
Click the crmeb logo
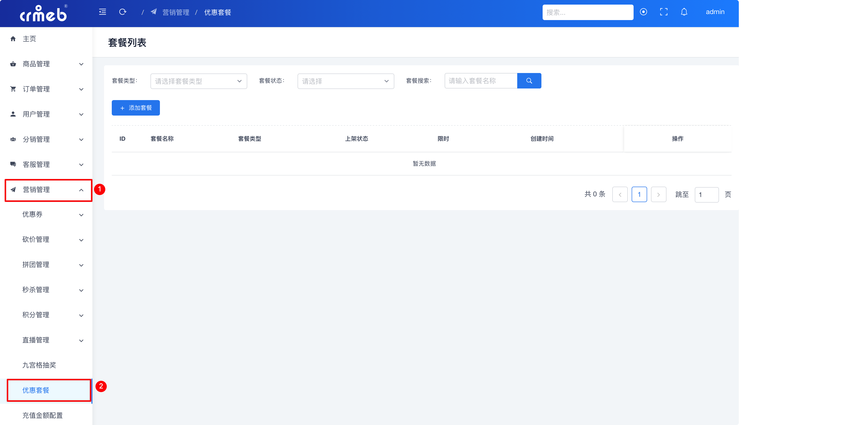pyautogui.click(x=44, y=14)
